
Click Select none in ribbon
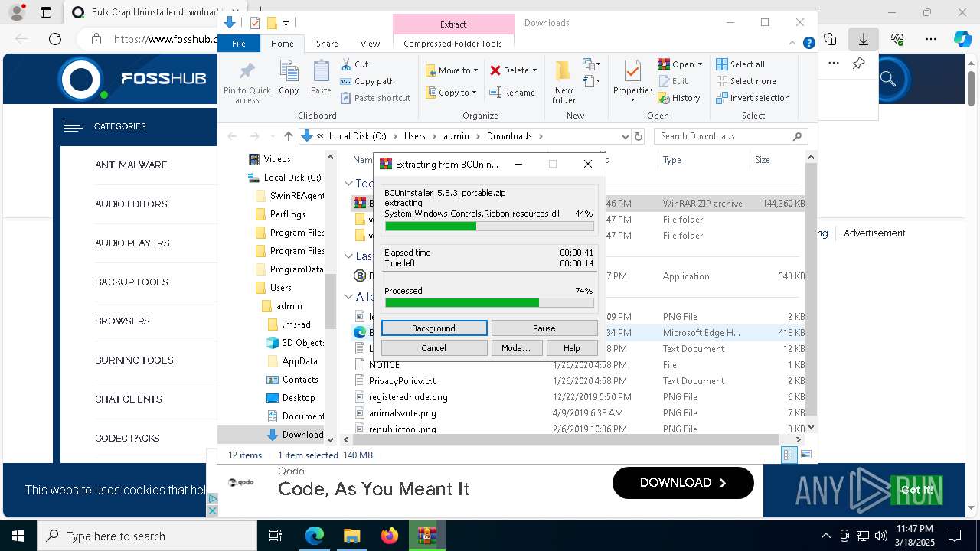[746, 81]
